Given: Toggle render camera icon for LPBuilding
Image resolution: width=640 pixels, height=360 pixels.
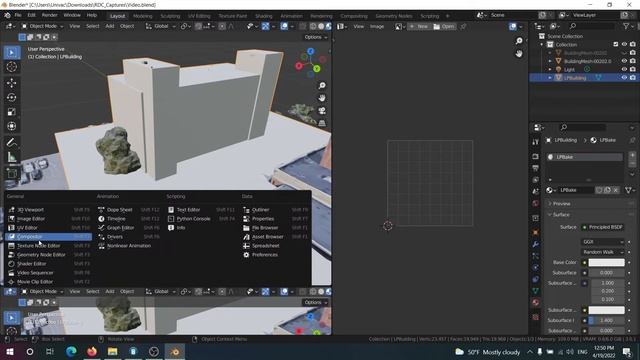Looking at the screenshot, I should click(x=632, y=78).
